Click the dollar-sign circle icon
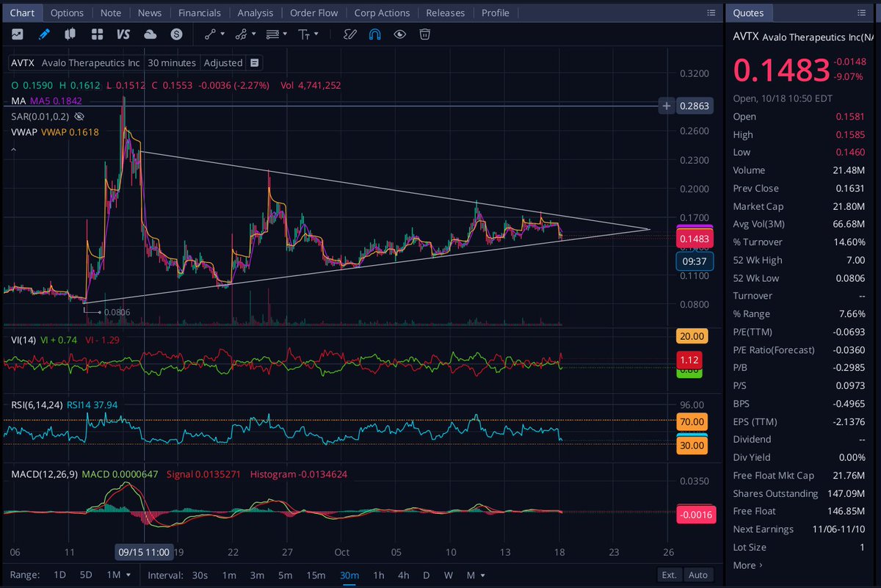The width and height of the screenshot is (881, 588). click(x=176, y=34)
